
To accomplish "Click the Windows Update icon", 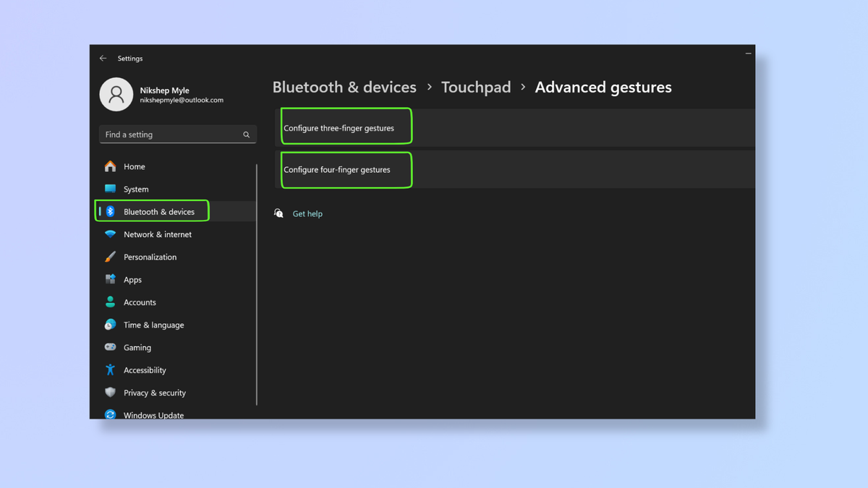I will [111, 415].
